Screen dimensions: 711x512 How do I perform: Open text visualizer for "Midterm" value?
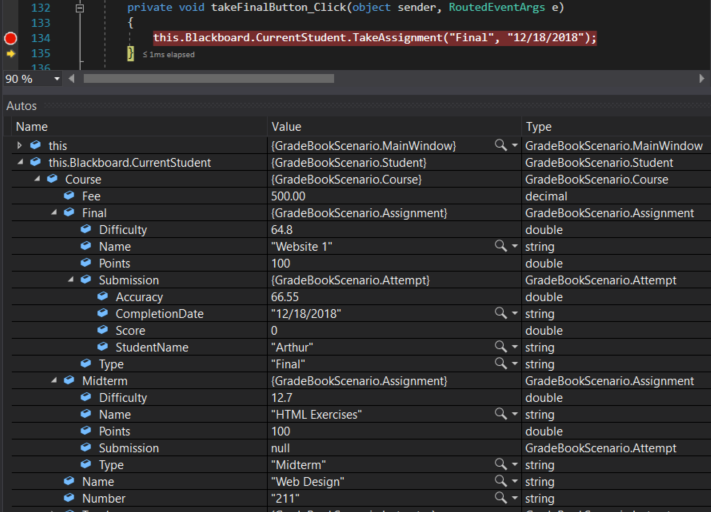pyautogui.click(x=501, y=464)
